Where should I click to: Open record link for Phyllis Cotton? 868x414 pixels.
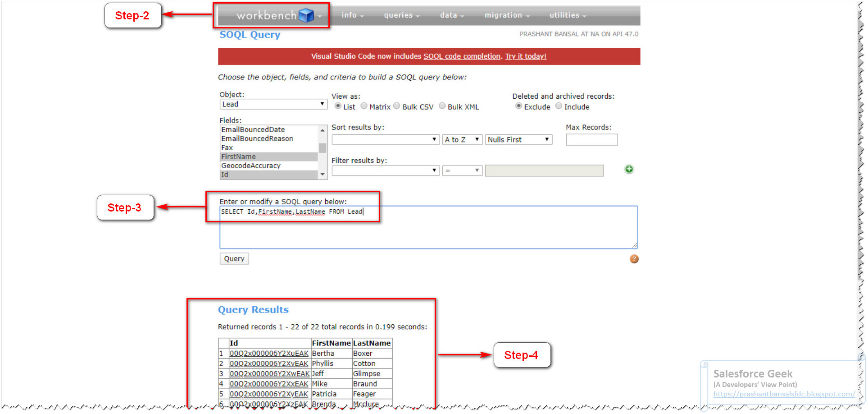pyautogui.click(x=269, y=363)
